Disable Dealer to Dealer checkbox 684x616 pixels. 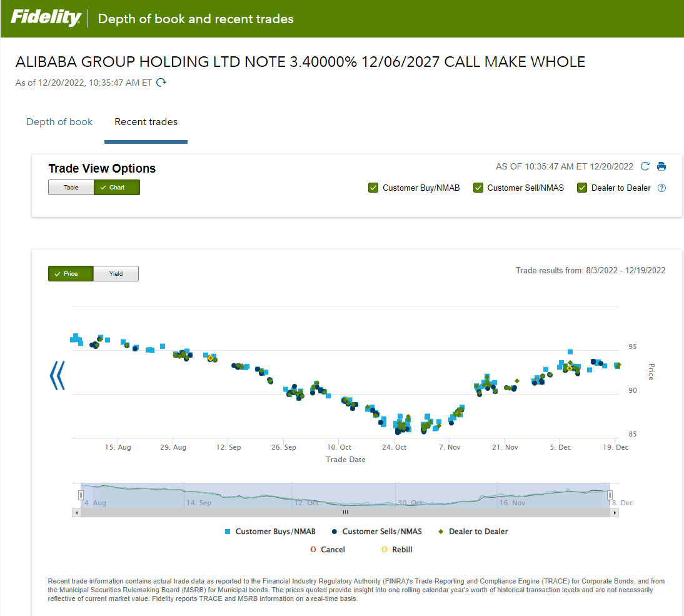pos(582,188)
